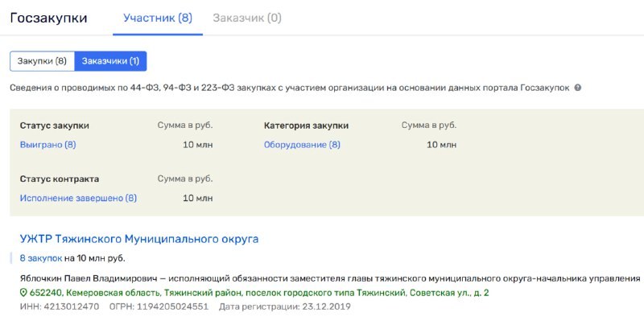Image resolution: width=644 pixels, height=321 pixels.
Task: Click the 10 млн sum beside Исполнение завершено
Action: pos(198,198)
